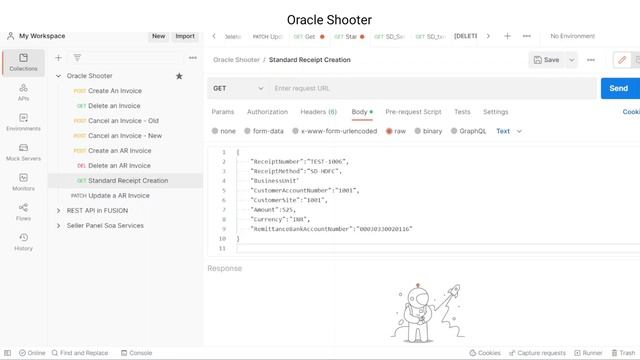Screen dimensions: 640x360
Task: Open the Create An Invoice request
Action: 115,91
